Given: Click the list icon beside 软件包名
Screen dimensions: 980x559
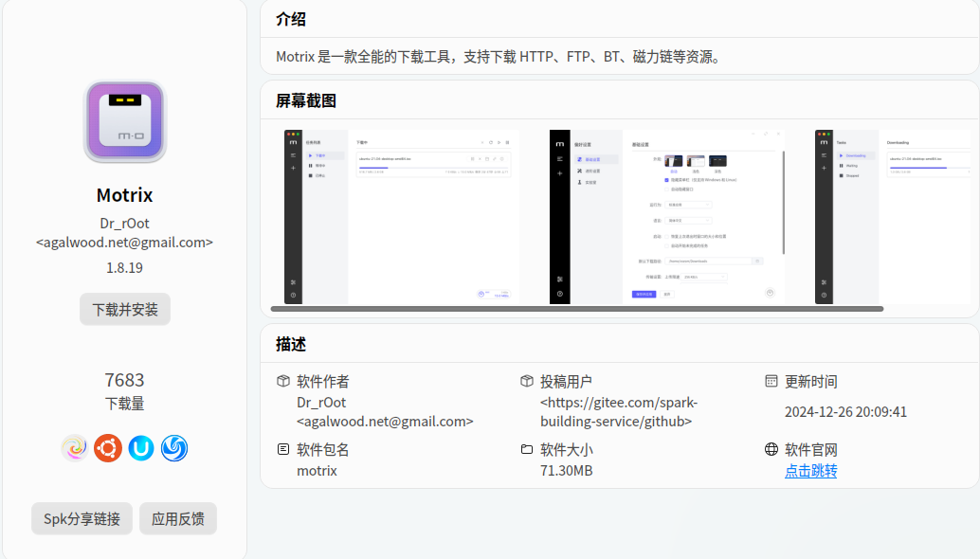Looking at the screenshot, I should tap(283, 449).
